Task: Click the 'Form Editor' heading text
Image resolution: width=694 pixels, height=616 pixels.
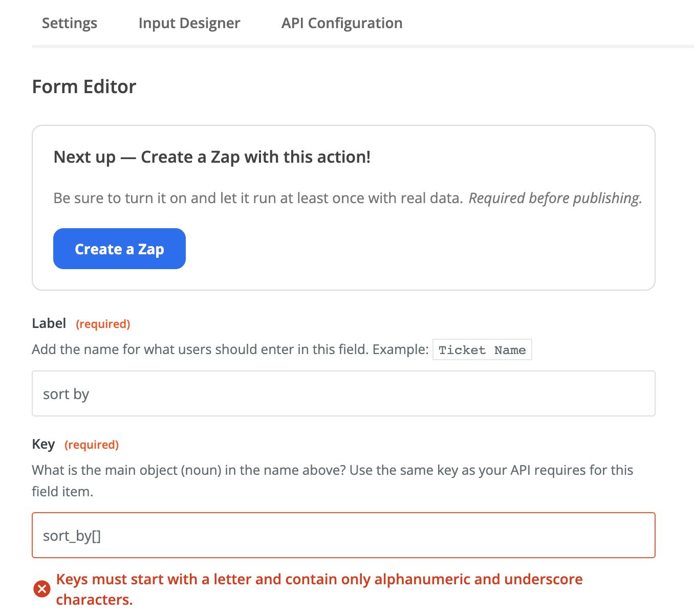Action: [84, 87]
